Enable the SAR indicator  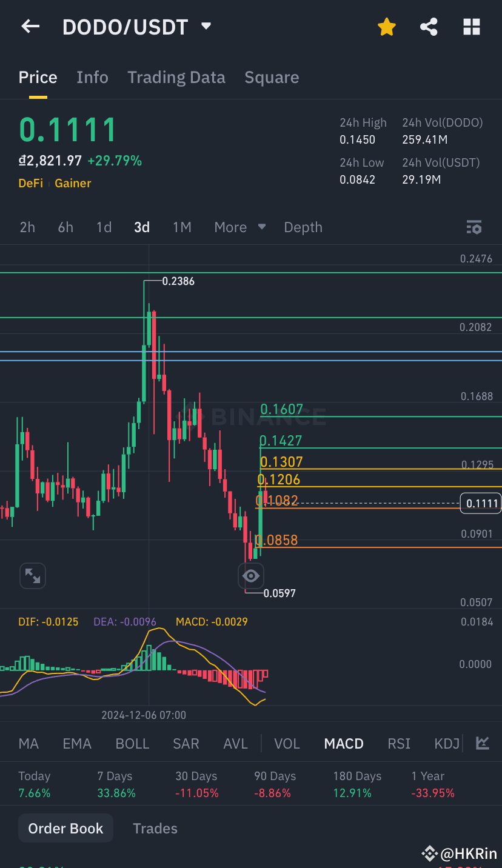pyautogui.click(x=186, y=744)
